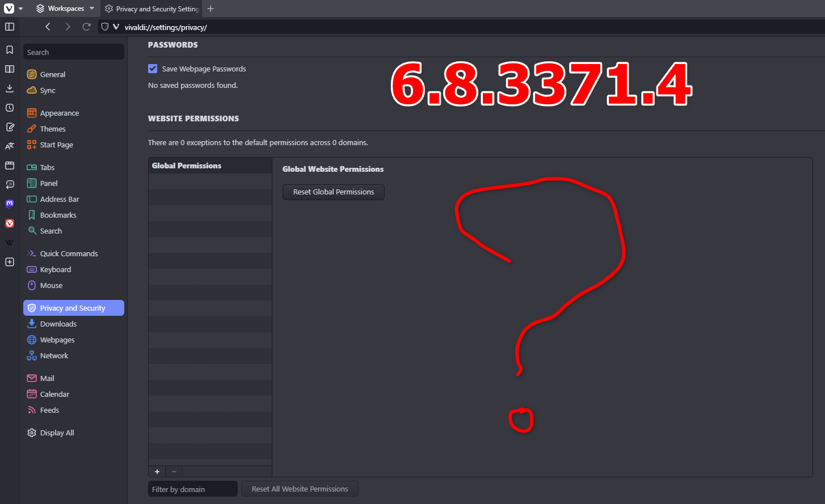Image resolution: width=825 pixels, height=504 pixels.
Task: Open the Vivaldi main menu icon
Action: pos(9,9)
